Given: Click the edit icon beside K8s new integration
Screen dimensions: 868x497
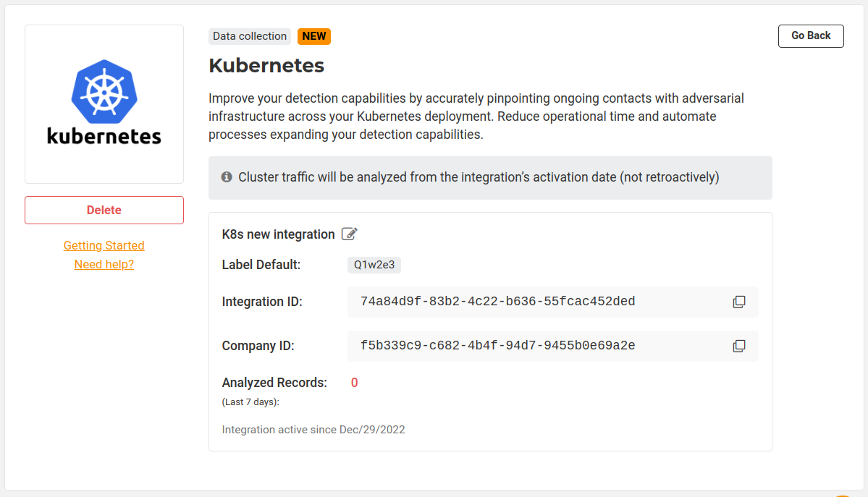Looking at the screenshot, I should [x=350, y=234].
